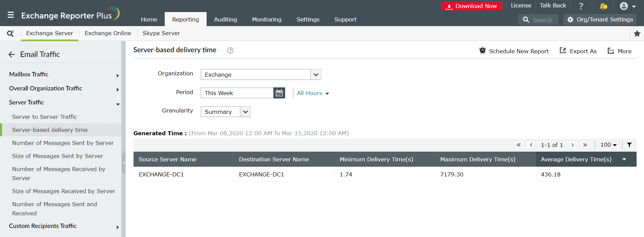Click the report search icon in sub-navigation
The height and width of the screenshot is (237, 644).
click(x=10, y=33)
